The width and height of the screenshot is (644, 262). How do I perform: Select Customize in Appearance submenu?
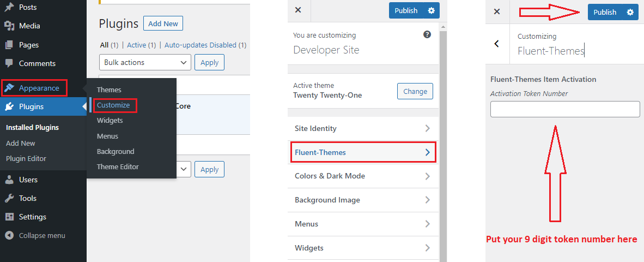(113, 105)
